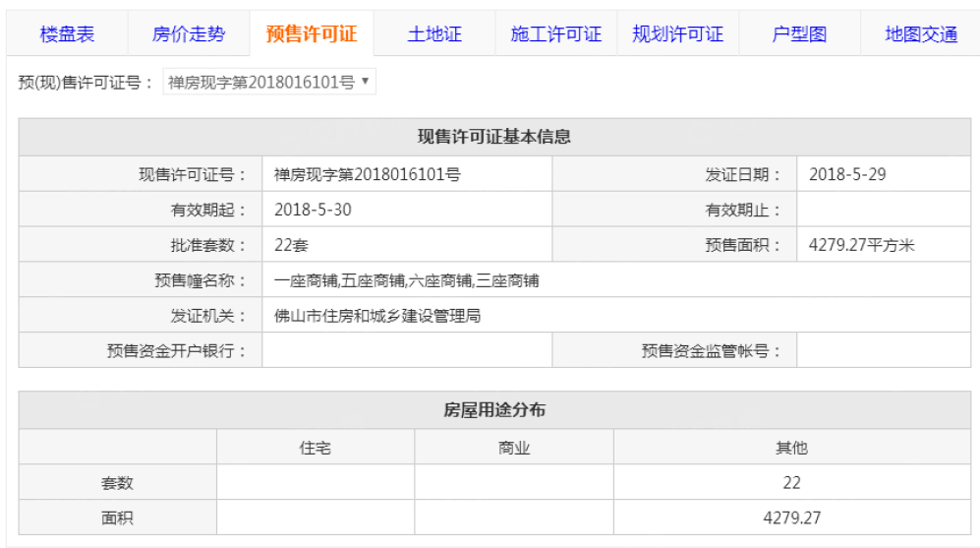
Task: Click the 预售幢名称 label
Action: click(201, 280)
